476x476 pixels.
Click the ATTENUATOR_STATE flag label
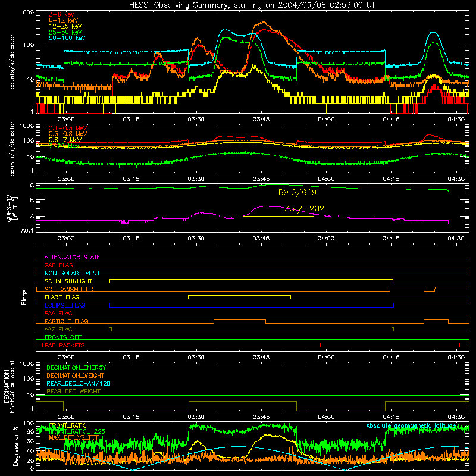(72, 257)
